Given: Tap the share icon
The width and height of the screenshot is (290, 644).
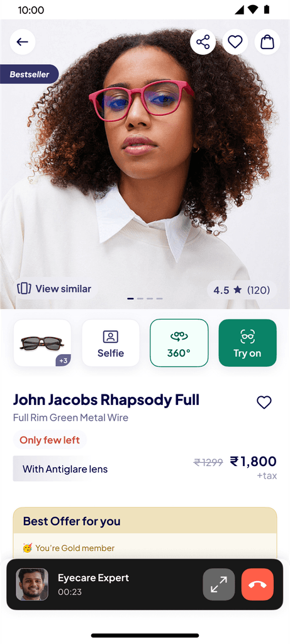Looking at the screenshot, I should coord(203,42).
